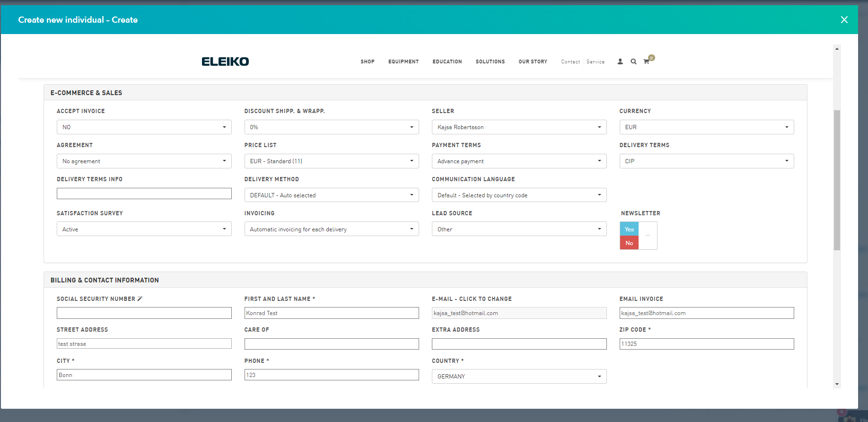Click the vertical scrollbar thumb
The image size is (868, 422).
(x=837, y=180)
